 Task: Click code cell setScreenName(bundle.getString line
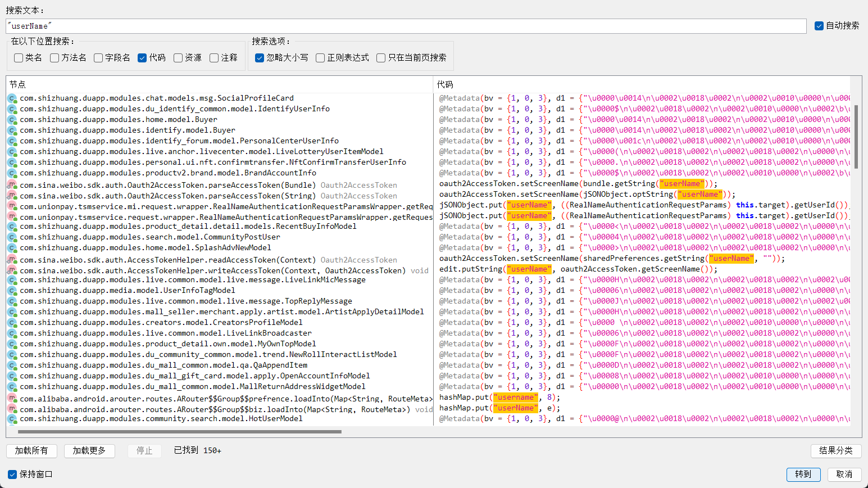pos(579,184)
